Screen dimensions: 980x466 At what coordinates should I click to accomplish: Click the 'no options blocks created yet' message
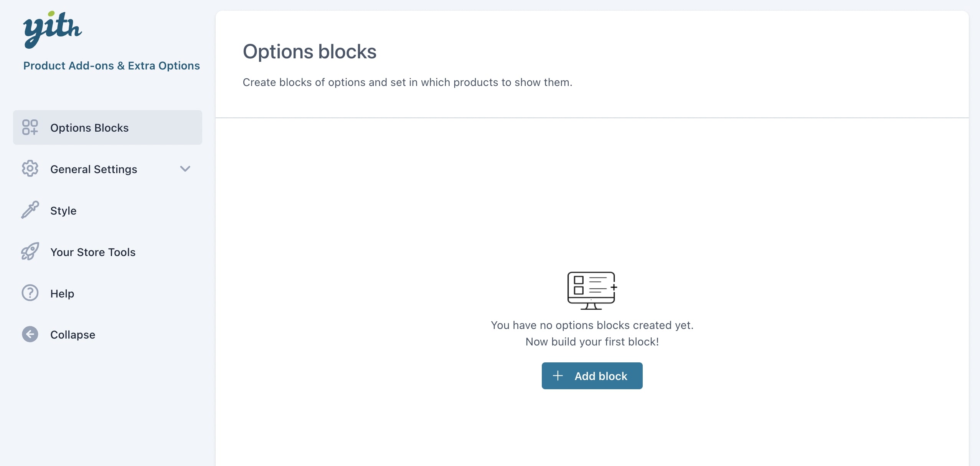pos(592,325)
